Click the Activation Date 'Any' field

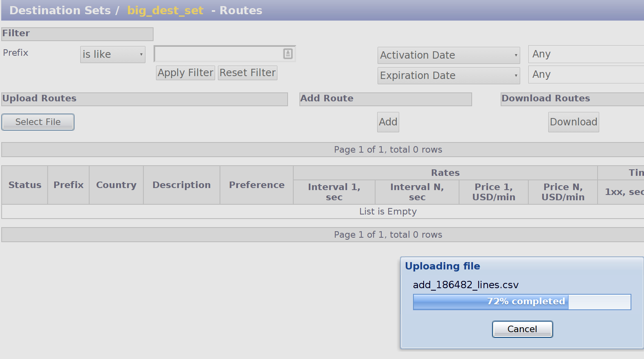[x=586, y=54]
